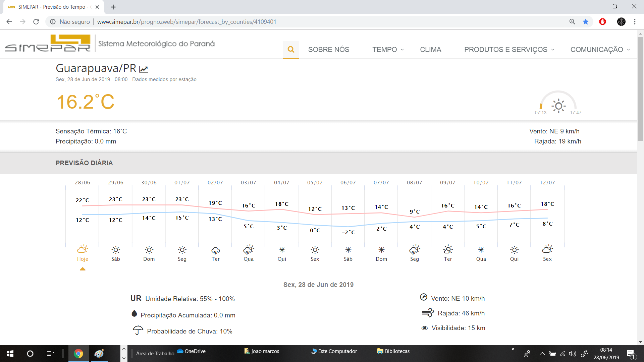Click the 'Visibilidade: 15 km' text
This screenshot has height=362, width=644.
click(459, 328)
